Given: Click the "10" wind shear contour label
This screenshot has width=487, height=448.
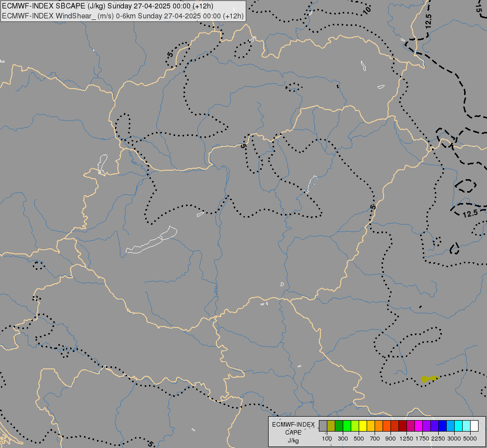Looking at the screenshot, I should tap(367, 10).
